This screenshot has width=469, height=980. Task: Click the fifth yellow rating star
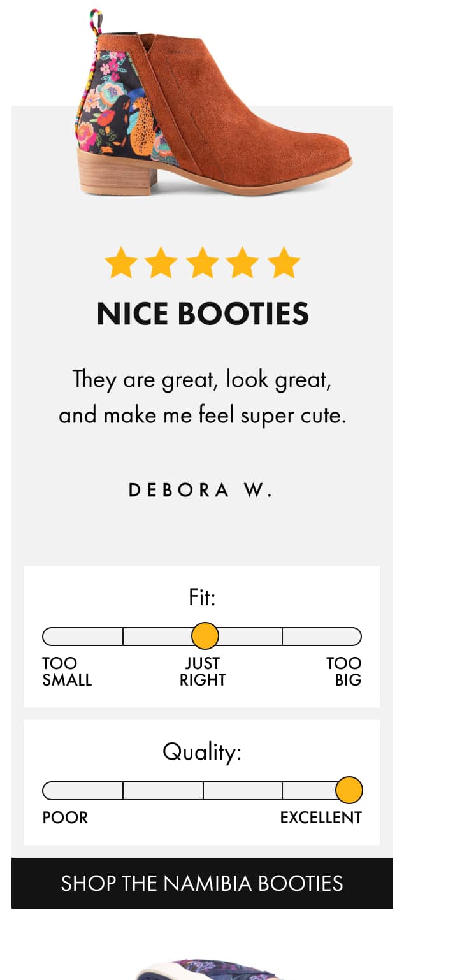(284, 263)
